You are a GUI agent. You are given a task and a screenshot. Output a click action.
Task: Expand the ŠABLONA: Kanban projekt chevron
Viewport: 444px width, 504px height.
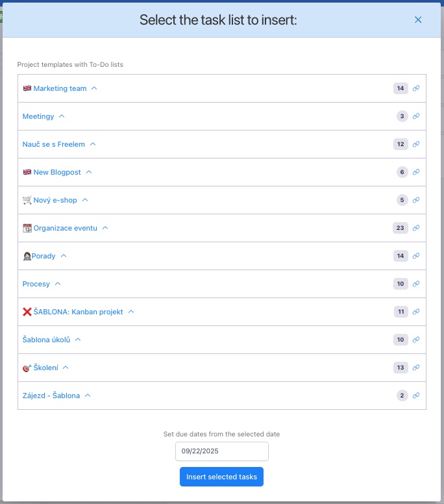(131, 312)
